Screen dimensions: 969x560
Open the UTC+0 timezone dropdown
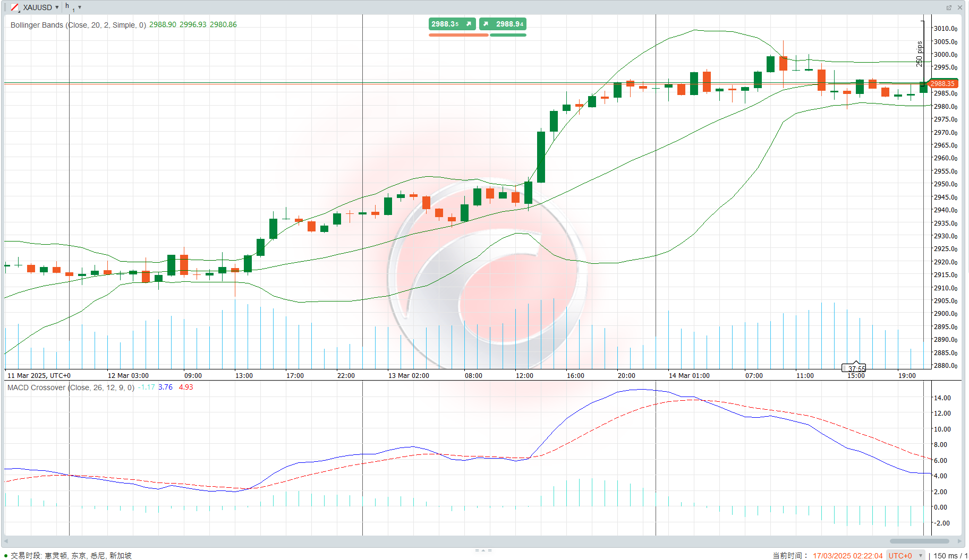[x=906, y=556]
